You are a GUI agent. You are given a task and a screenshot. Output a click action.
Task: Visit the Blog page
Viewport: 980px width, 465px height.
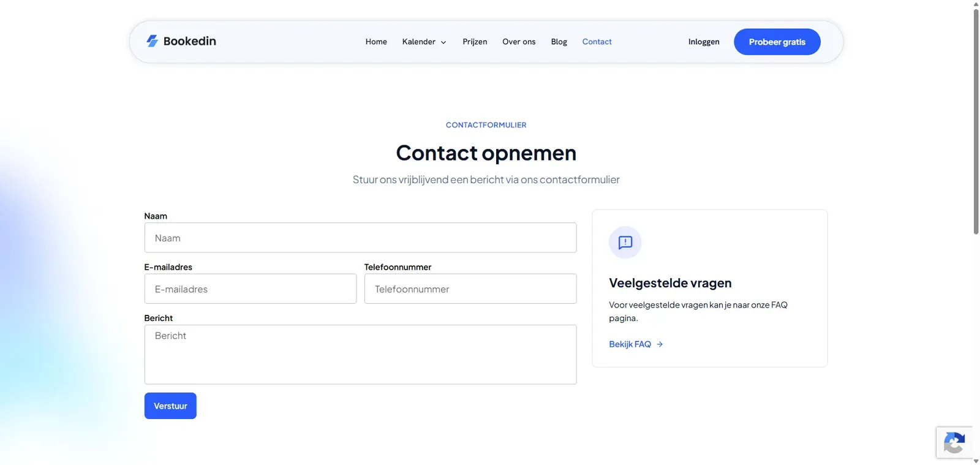click(559, 42)
